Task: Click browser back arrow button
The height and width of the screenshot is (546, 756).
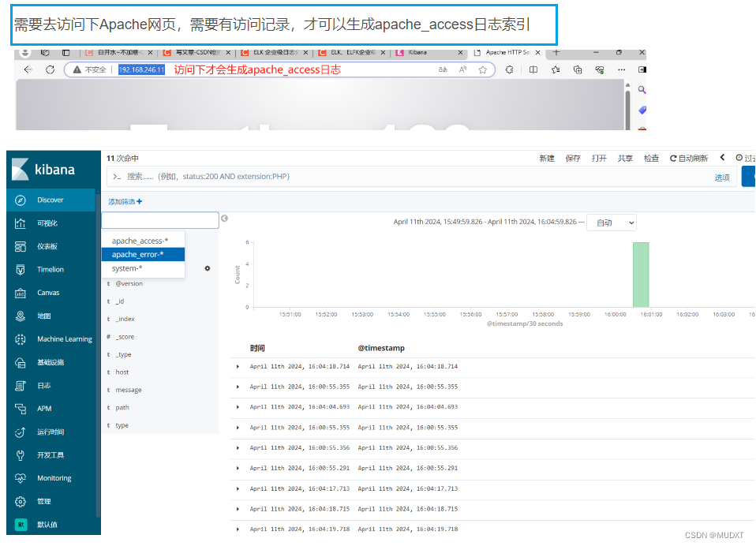Action: (x=28, y=70)
